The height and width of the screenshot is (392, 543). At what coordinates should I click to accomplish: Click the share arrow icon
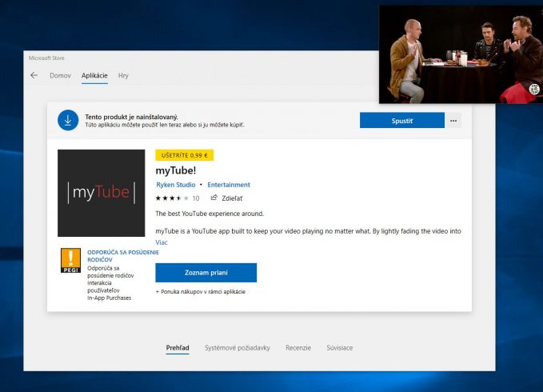tap(214, 198)
